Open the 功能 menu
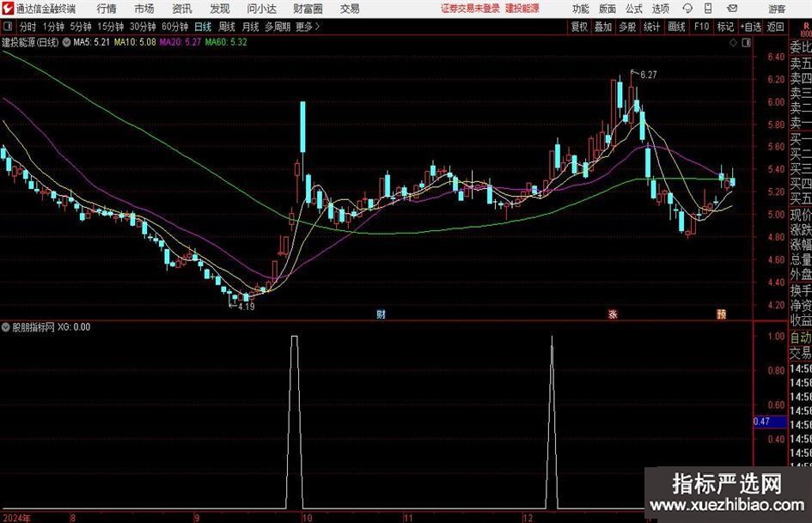This screenshot has height=523, width=812. point(581,9)
